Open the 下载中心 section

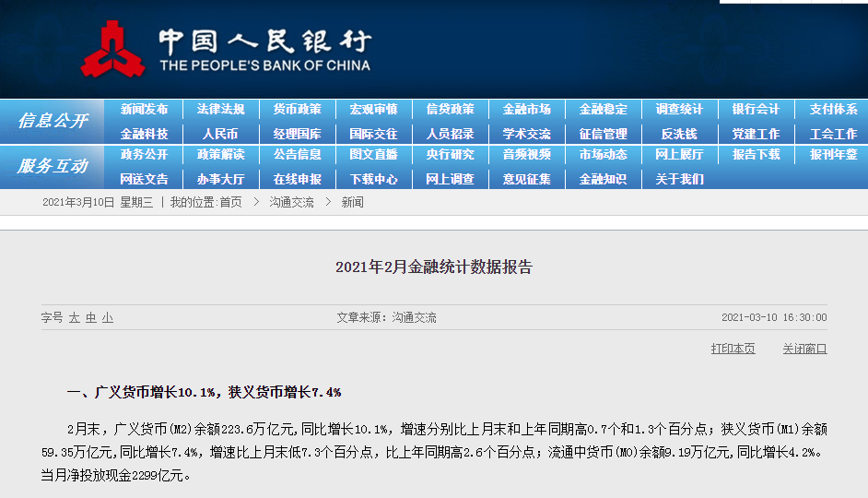pos(374,180)
